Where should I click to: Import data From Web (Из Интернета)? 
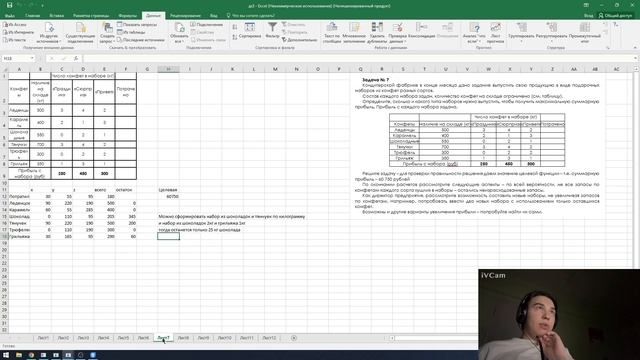click(19, 32)
